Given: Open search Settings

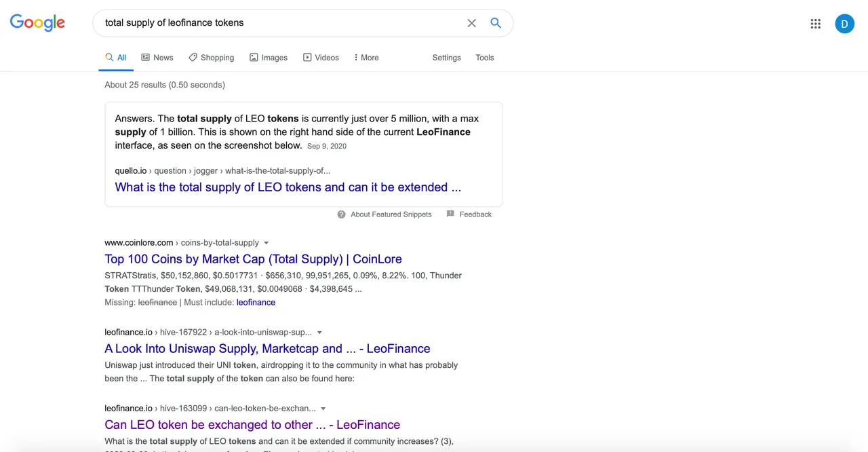Looking at the screenshot, I should pos(447,58).
